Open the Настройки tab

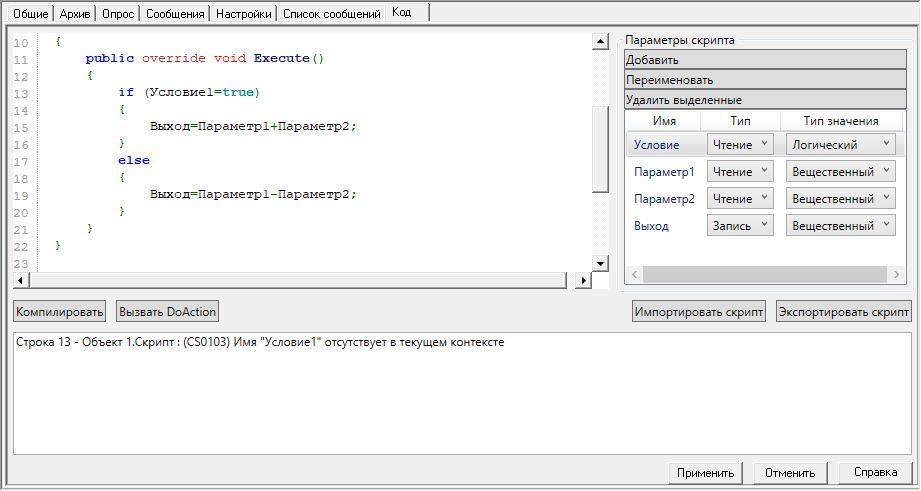tap(244, 14)
